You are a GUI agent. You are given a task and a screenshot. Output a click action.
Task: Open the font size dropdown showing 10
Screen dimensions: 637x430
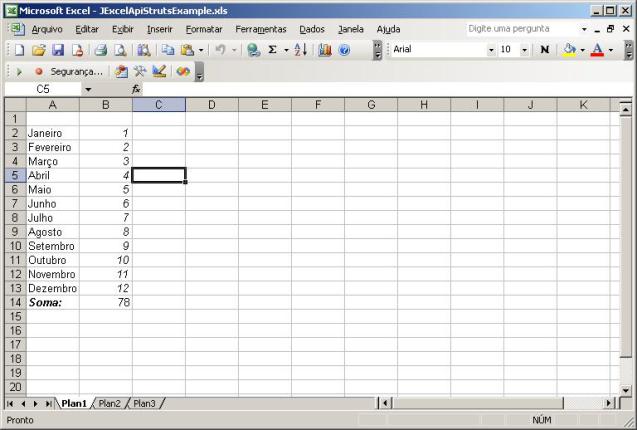tap(525, 49)
